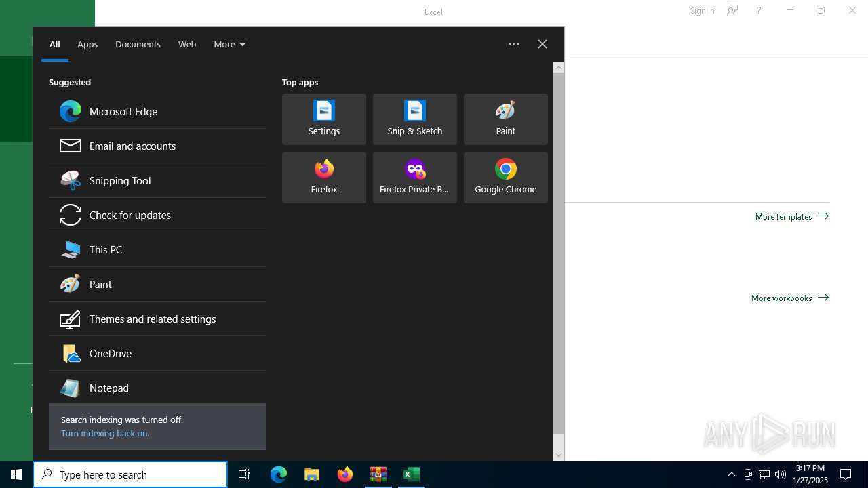Open Microsoft Edge from Suggested list
Screen dimensions: 868x488
point(157,111)
